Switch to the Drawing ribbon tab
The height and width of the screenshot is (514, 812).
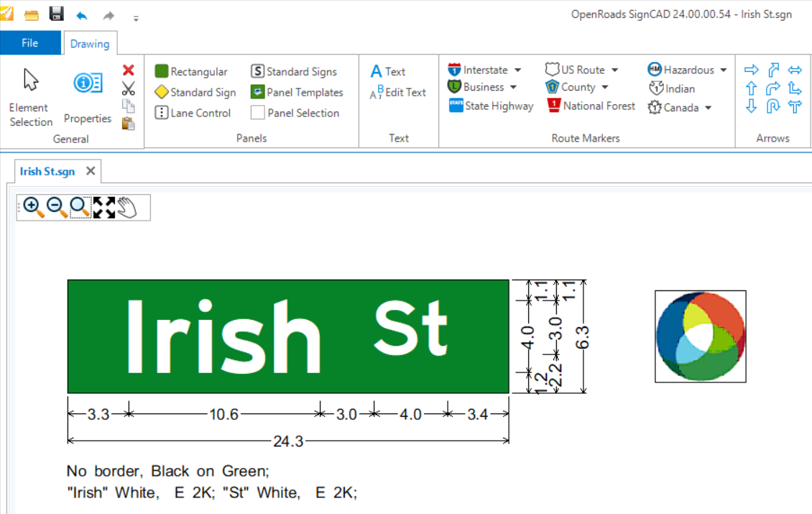point(90,44)
